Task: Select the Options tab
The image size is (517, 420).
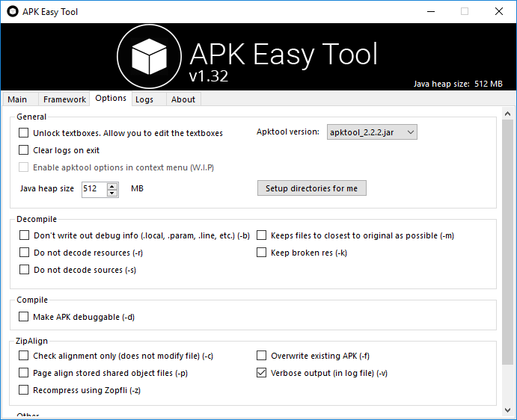Action: [x=111, y=98]
